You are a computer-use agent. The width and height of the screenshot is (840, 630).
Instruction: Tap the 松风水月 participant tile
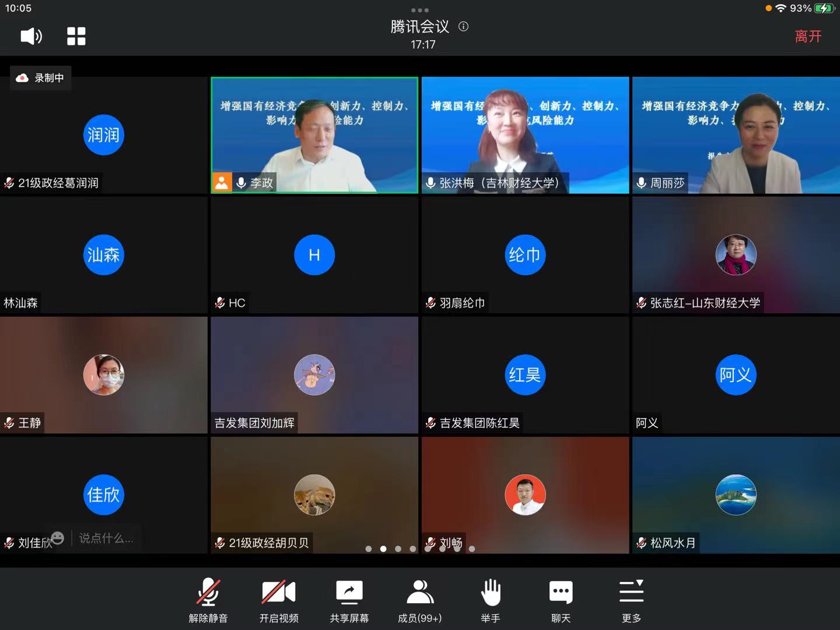(x=736, y=495)
